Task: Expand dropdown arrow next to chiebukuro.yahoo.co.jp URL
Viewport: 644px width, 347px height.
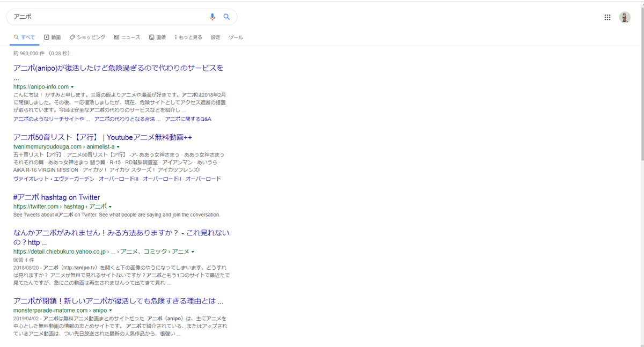Action: (193, 252)
